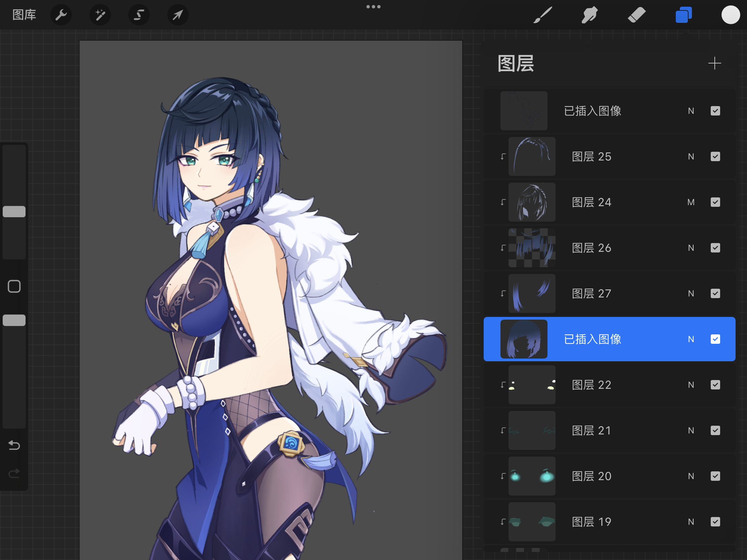
Task: Uncheck visibility of 图层 20
Action: coord(715,476)
